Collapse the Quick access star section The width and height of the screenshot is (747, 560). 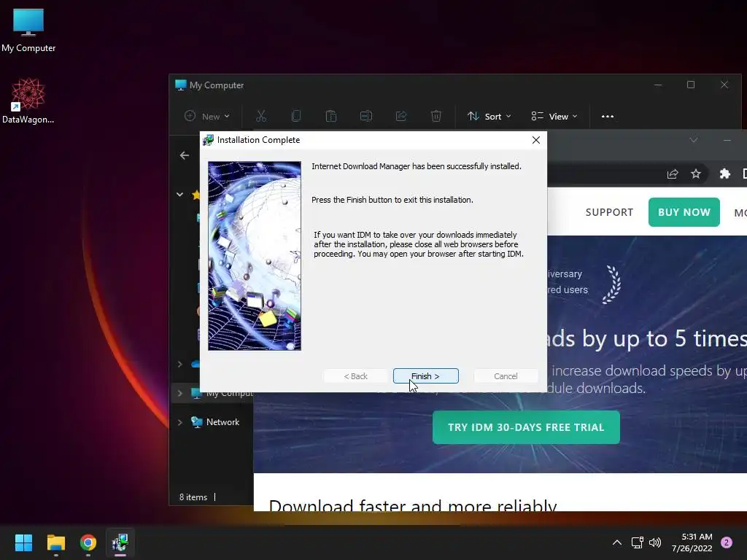coord(179,194)
